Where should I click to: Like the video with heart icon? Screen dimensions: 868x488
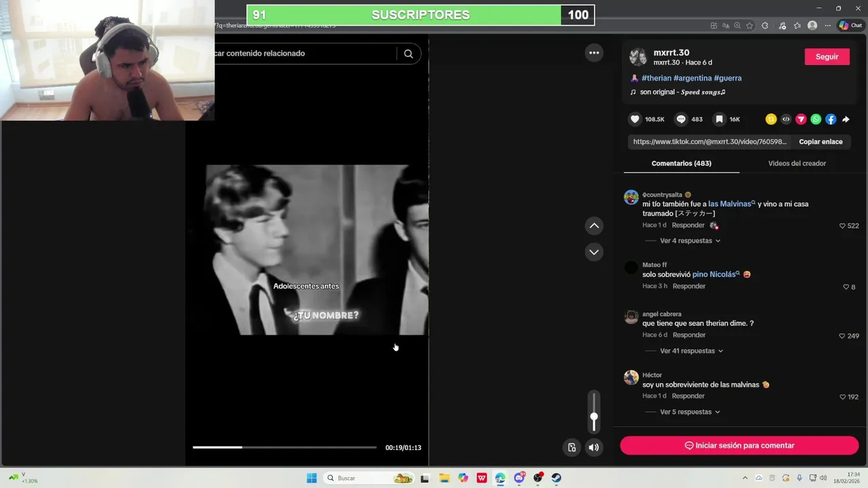tap(635, 119)
